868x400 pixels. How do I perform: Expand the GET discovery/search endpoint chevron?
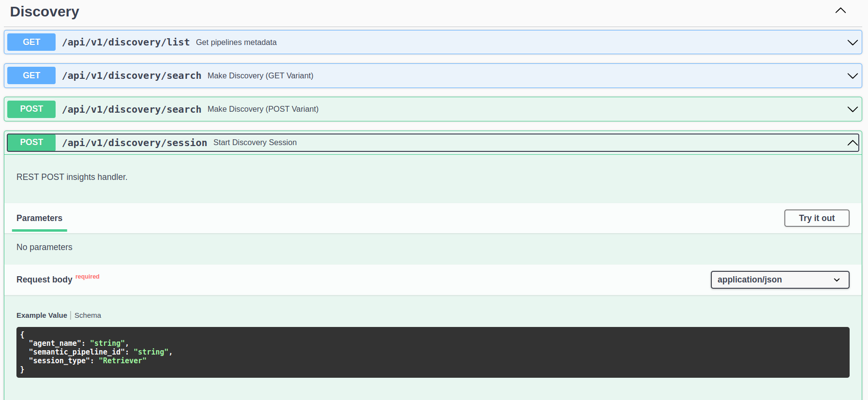point(853,76)
